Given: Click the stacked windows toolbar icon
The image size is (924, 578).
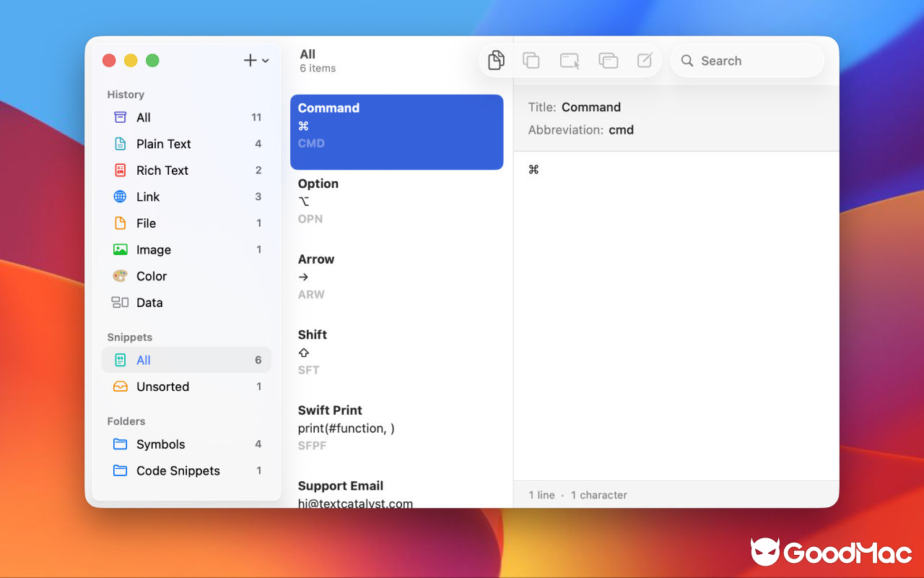Looking at the screenshot, I should coord(609,60).
